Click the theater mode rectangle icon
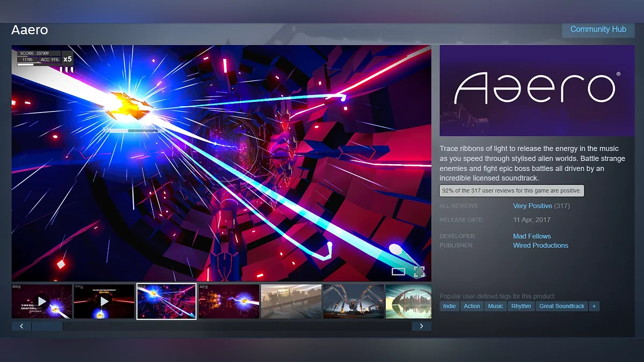 tap(398, 271)
